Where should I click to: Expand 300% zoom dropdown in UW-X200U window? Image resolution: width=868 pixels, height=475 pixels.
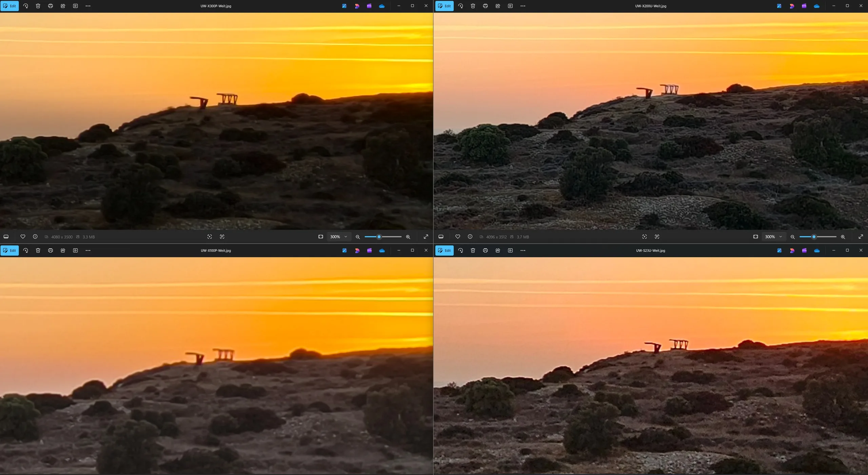(x=781, y=237)
